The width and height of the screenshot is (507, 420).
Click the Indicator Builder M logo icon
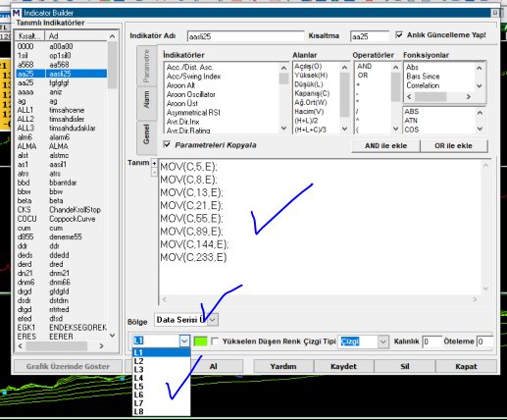[16, 13]
